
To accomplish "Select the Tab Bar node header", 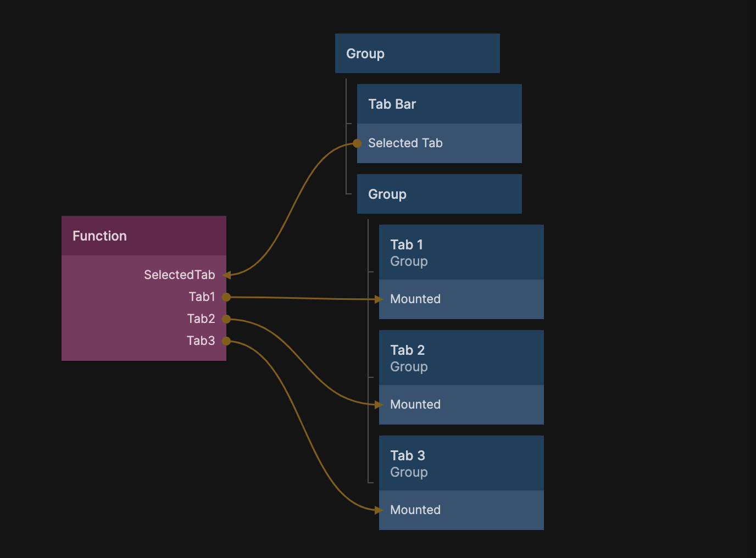I will tap(439, 104).
